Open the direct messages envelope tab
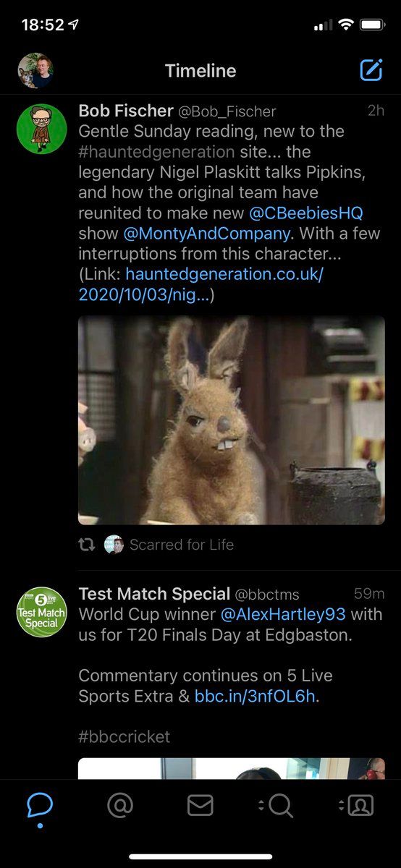Image resolution: width=401 pixels, height=868 pixels. (x=200, y=805)
